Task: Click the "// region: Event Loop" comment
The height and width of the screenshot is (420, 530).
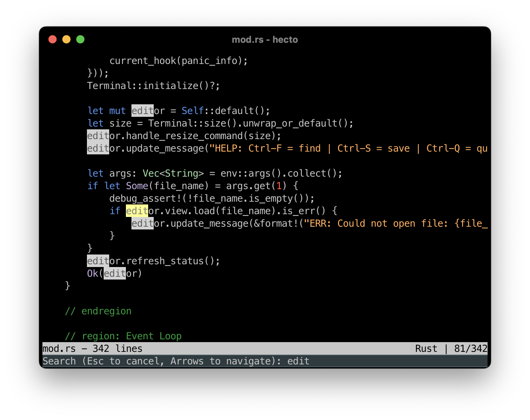Action: [123, 336]
